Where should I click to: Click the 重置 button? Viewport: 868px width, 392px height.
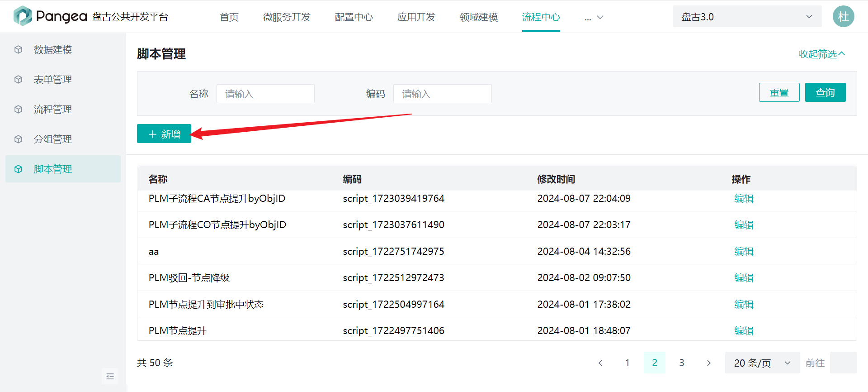pos(779,93)
